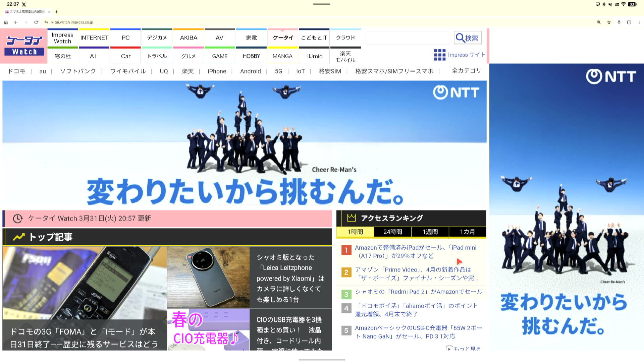This screenshot has height=362, width=644.
Task: Reload the page in Chrome
Action: (36, 22)
